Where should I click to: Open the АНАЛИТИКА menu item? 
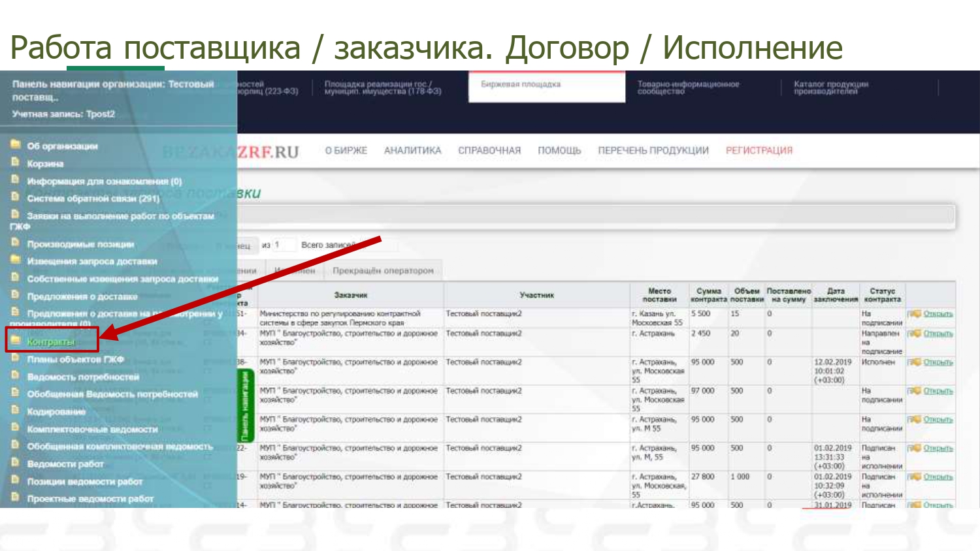click(x=412, y=151)
